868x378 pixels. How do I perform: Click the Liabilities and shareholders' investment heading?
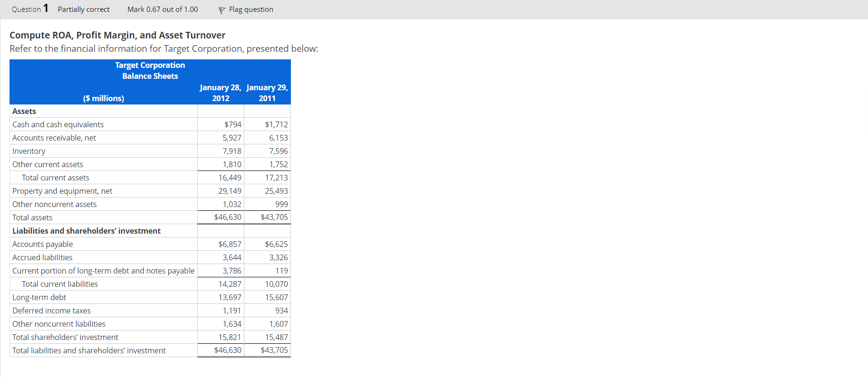click(87, 231)
